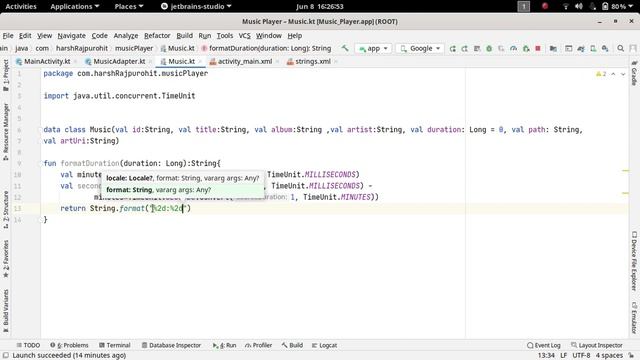Open the Edit menu
Screen dimensions: 640x360
click(x=25, y=36)
